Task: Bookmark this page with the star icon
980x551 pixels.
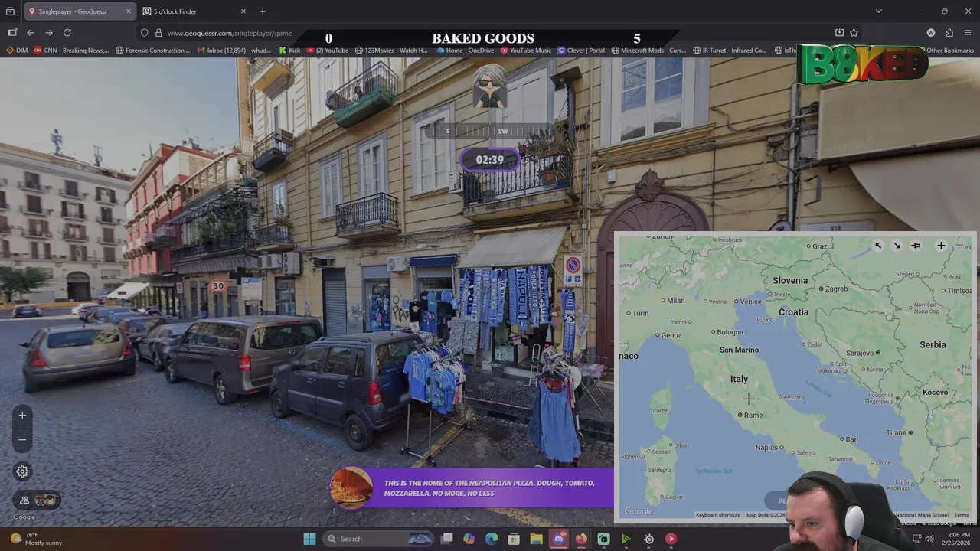Action: pyautogui.click(x=854, y=33)
